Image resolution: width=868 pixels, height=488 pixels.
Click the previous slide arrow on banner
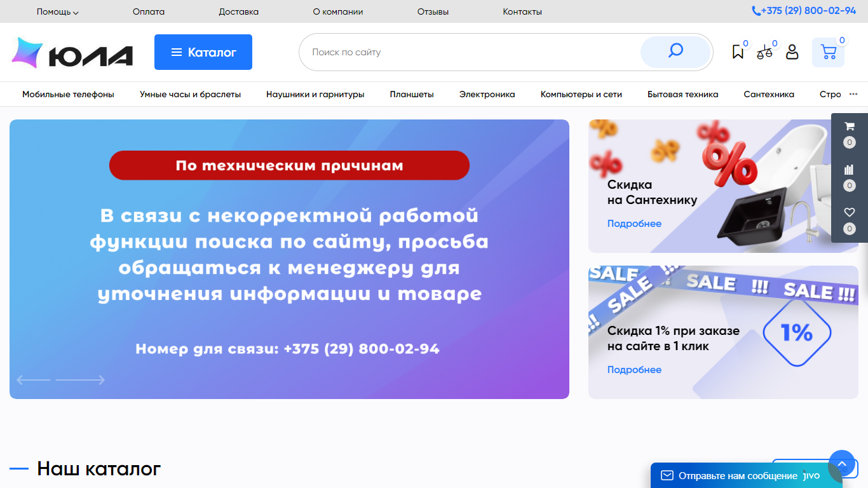pos(33,380)
